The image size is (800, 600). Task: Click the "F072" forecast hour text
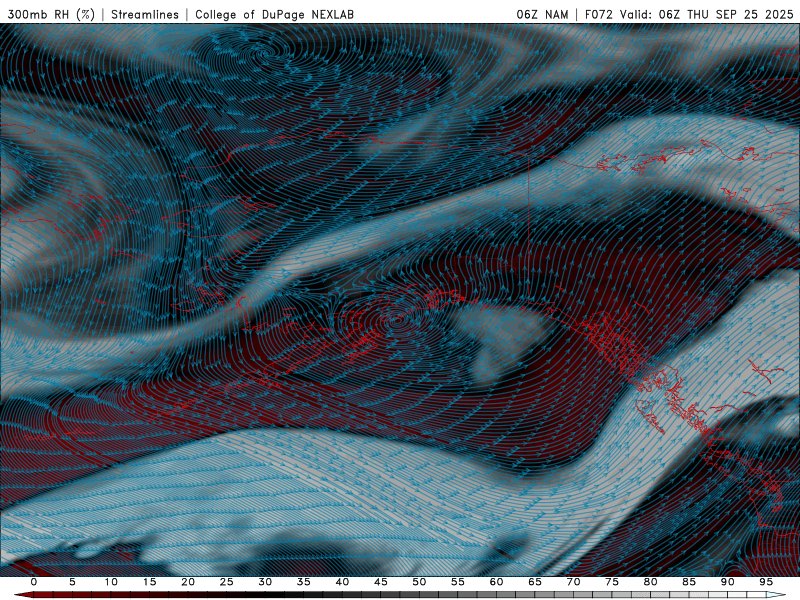point(598,14)
